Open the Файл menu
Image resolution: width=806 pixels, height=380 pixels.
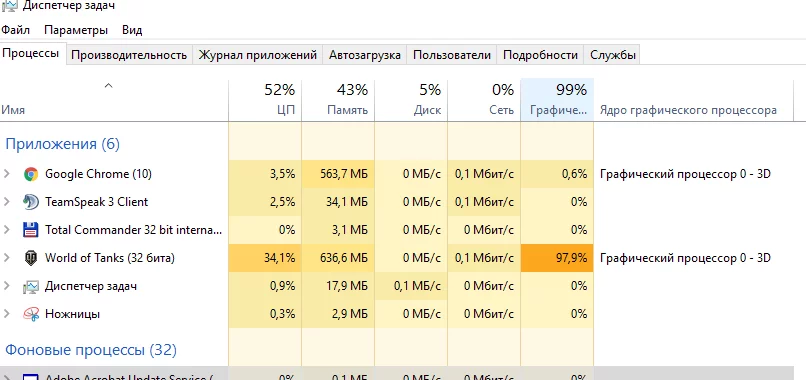click(15, 30)
